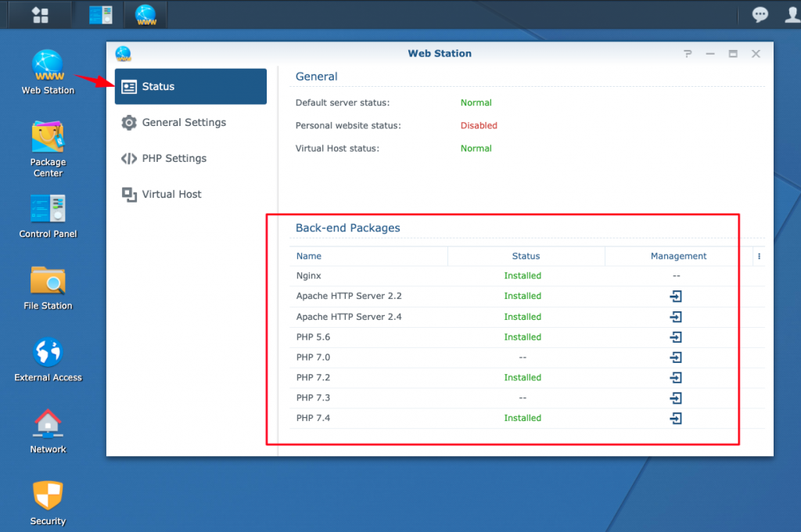
Task: Switch to Web Station in taskbar
Action: 146,15
